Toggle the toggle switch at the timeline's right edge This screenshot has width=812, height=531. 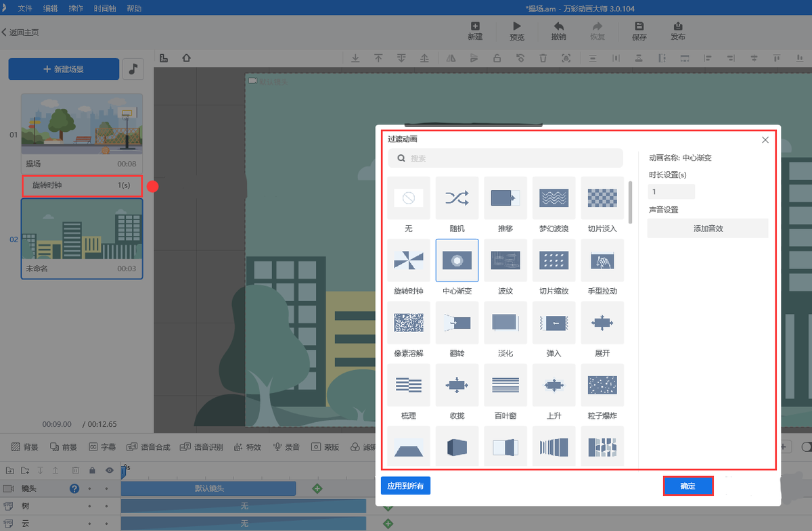pyautogui.click(x=805, y=447)
